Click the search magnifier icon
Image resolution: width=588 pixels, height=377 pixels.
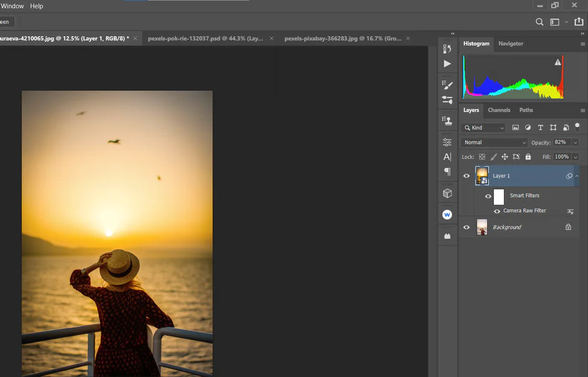click(539, 22)
